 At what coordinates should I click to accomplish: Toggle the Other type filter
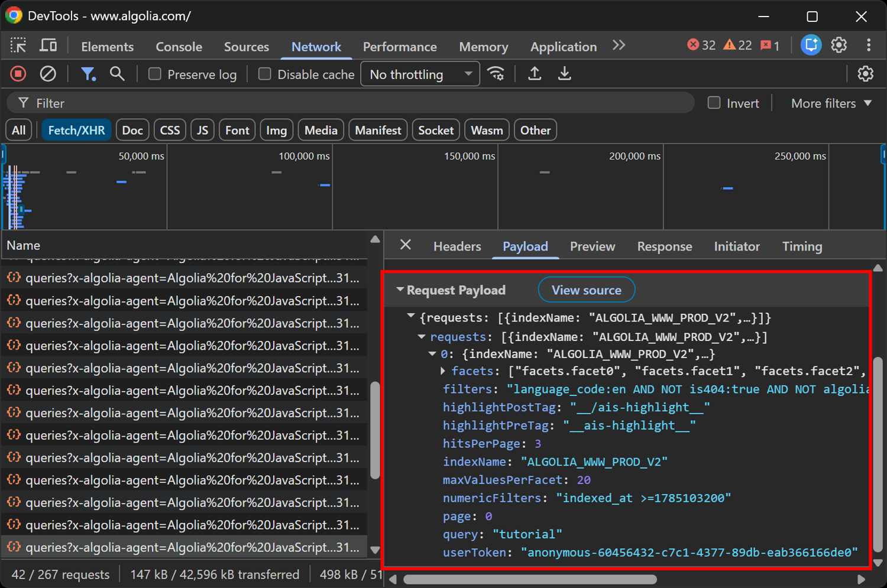(536, 130)
